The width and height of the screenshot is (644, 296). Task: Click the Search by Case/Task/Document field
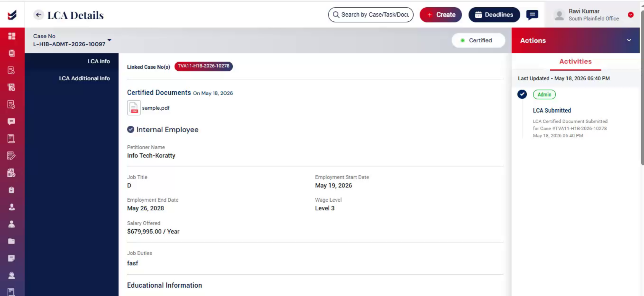371,15
